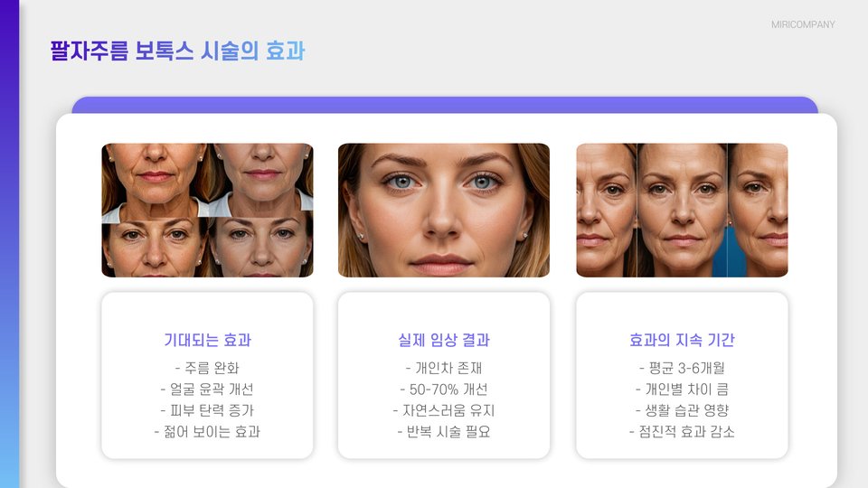Screen dimensions: 868x488
Task: Click the slide title 팔자주름 보톡스 시술의 효과
Action: tap(177, 51)
